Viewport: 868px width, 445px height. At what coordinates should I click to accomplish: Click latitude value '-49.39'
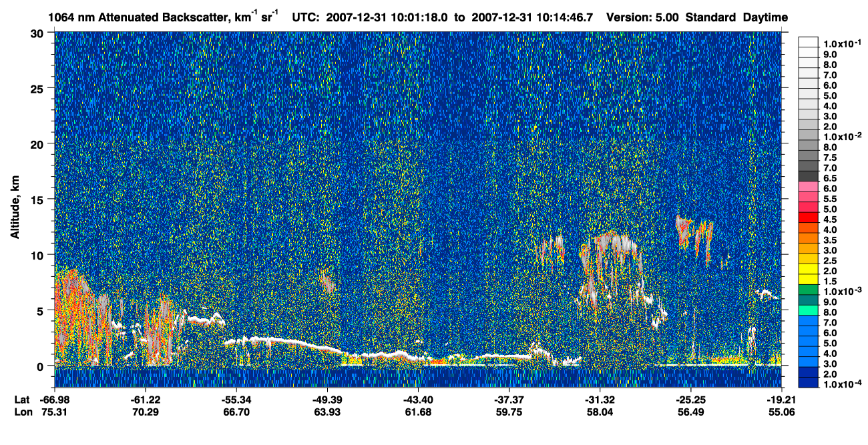tap(327, 400)
